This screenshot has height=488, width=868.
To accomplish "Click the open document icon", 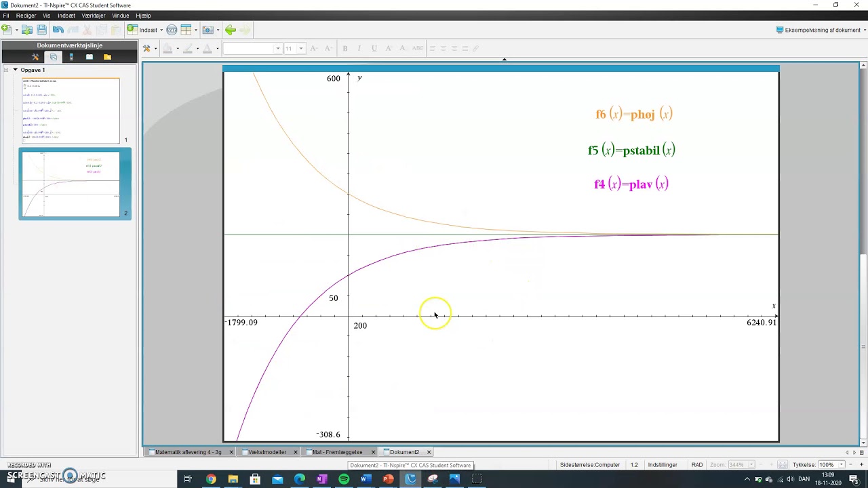I will pos(27,30).
